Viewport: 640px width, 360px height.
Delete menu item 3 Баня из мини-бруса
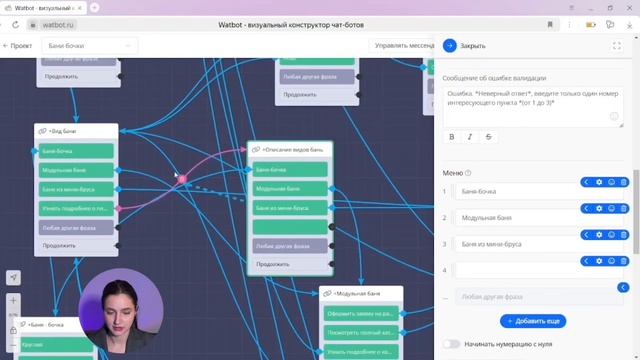tap(623, 235)
